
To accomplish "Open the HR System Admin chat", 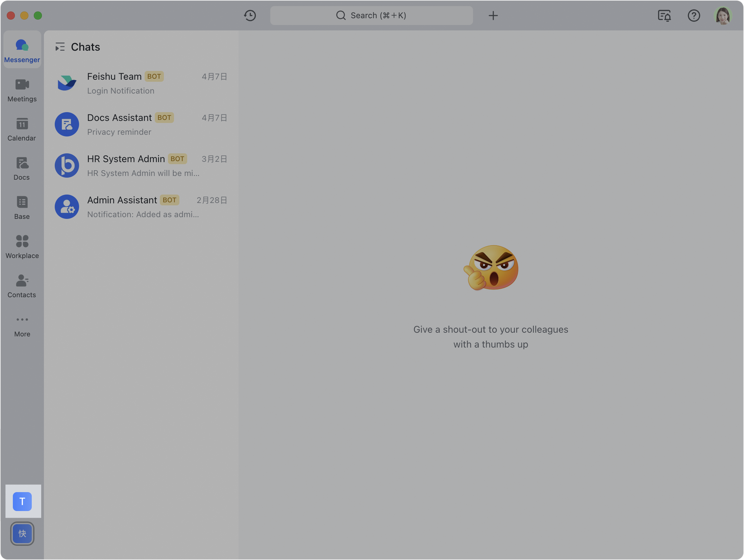I will click(141, 166).
